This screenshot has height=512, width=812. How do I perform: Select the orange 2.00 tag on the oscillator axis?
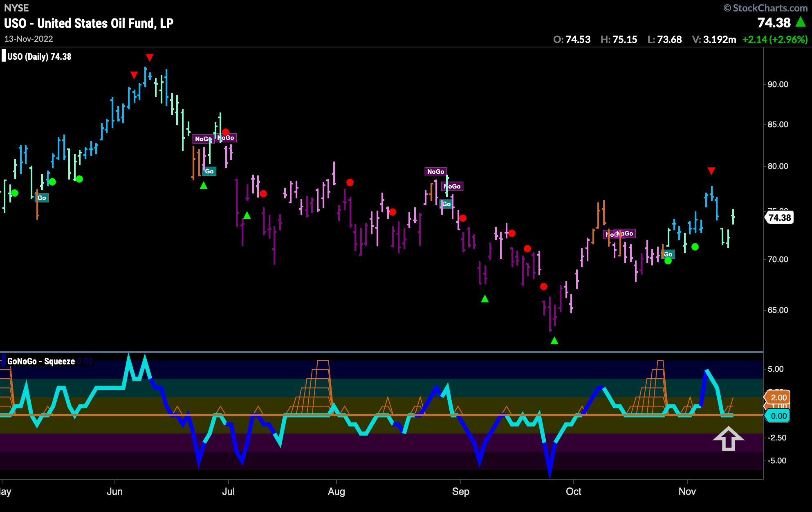(x=778, y=397)
